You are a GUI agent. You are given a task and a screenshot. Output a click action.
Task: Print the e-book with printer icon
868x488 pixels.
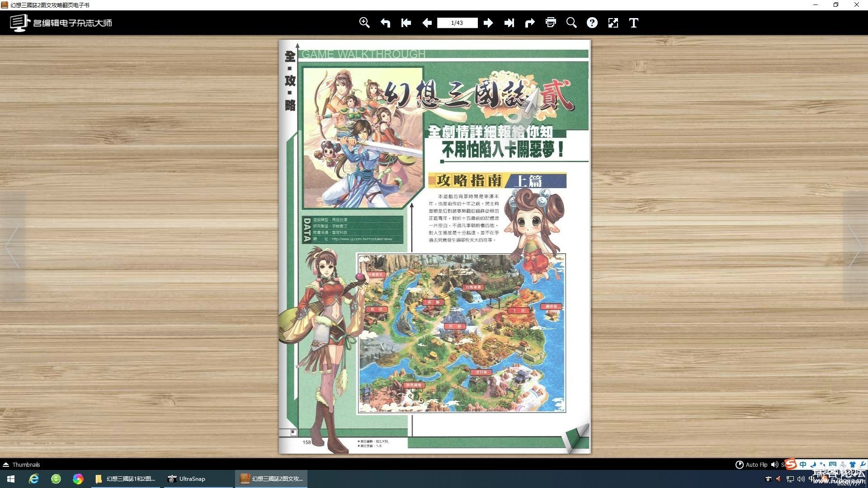(551, 23)
